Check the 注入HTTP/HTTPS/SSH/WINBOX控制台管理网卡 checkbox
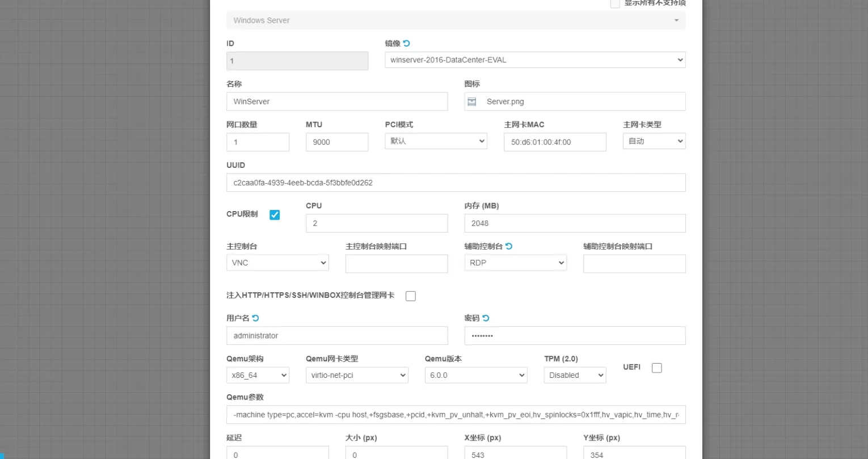The width and height of the screenshot is (868, 459). [x=411, y=296]
